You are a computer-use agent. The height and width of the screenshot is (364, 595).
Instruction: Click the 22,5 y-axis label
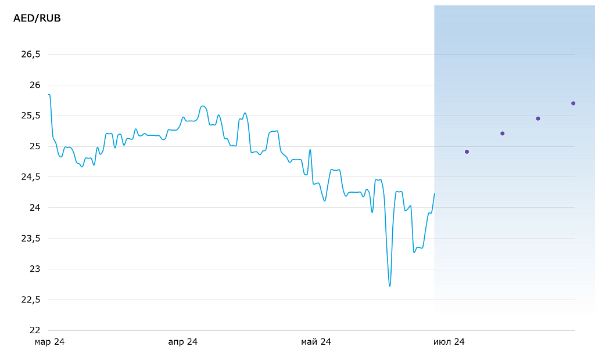click(x=31, y=300)
